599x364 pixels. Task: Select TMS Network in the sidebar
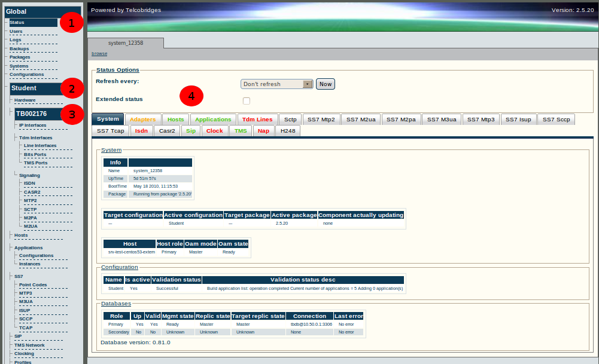tap(29, 345)
